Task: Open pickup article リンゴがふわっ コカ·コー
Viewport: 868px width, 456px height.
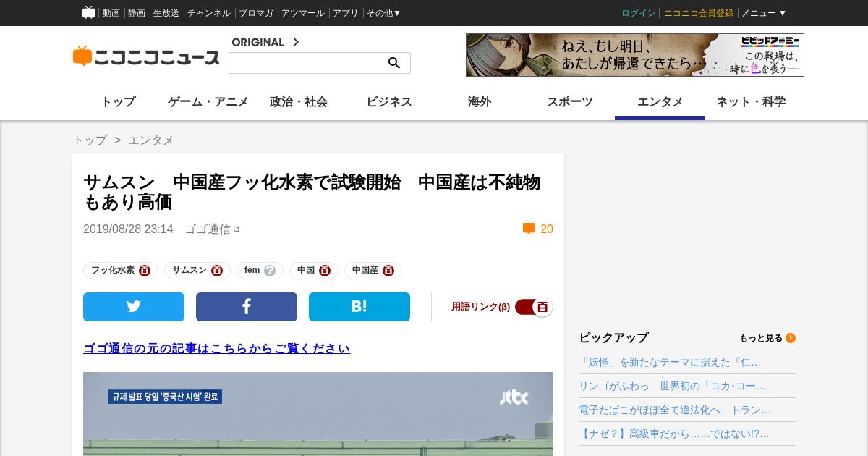Action: [672, 386]
